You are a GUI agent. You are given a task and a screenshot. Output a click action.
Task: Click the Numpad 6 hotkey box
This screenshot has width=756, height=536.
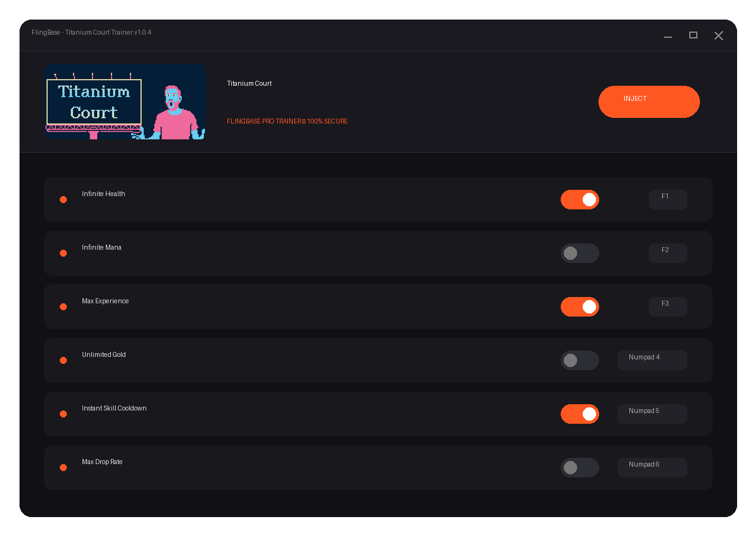pos(652,467)
